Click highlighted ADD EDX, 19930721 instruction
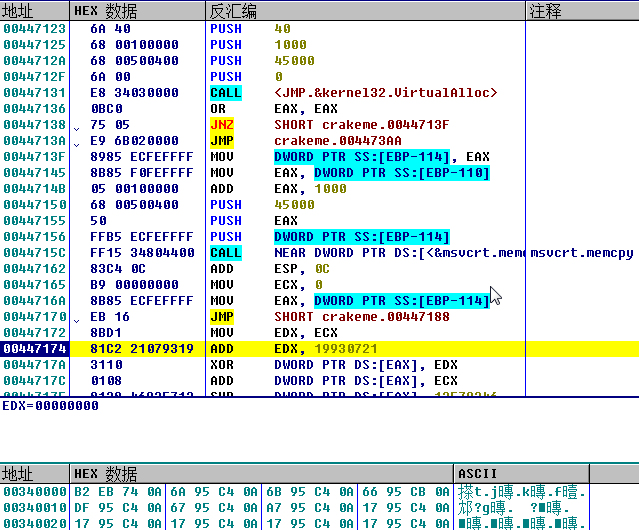This screenshot has width=639, height=530. [320, 349]
